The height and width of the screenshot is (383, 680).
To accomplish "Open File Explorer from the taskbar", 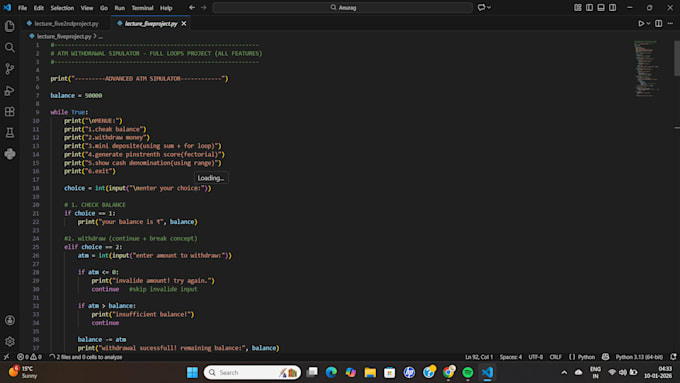I will 370,372.
